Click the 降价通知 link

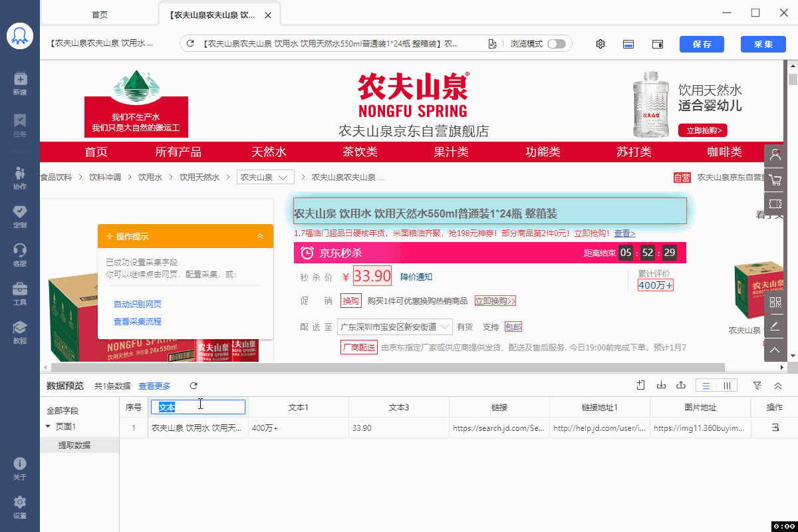(x=416, y=277)
